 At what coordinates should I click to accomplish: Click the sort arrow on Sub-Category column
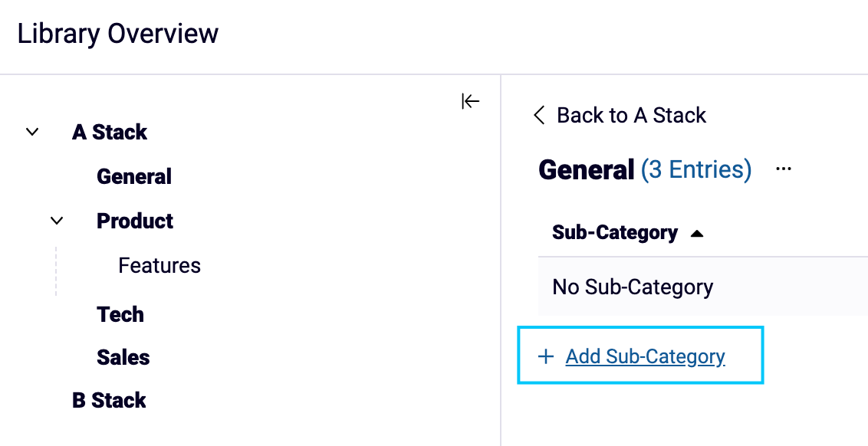[698, 232]
